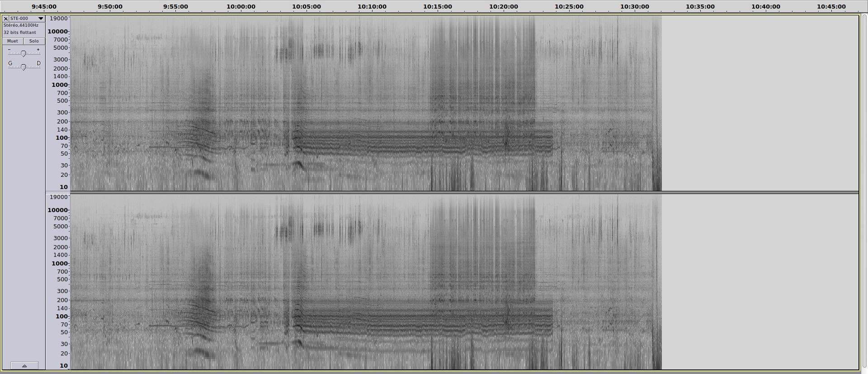Click the G (left) end of the pan slider

(x=10, y=63)
